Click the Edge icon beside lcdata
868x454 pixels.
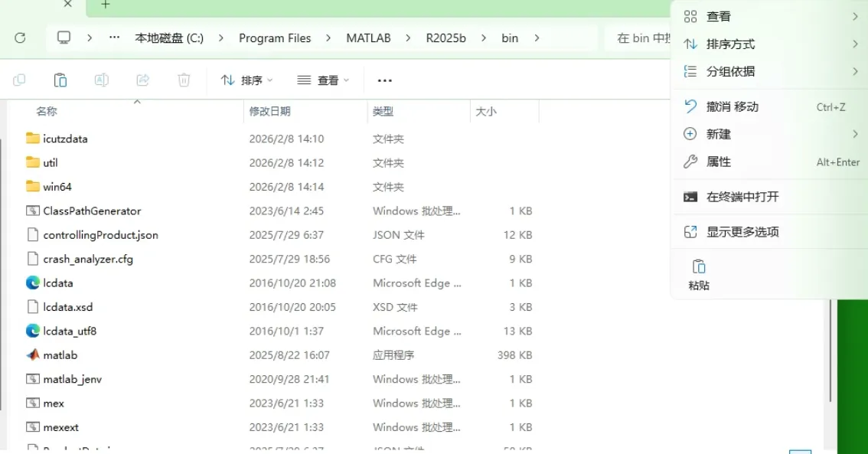pos(33,283)
